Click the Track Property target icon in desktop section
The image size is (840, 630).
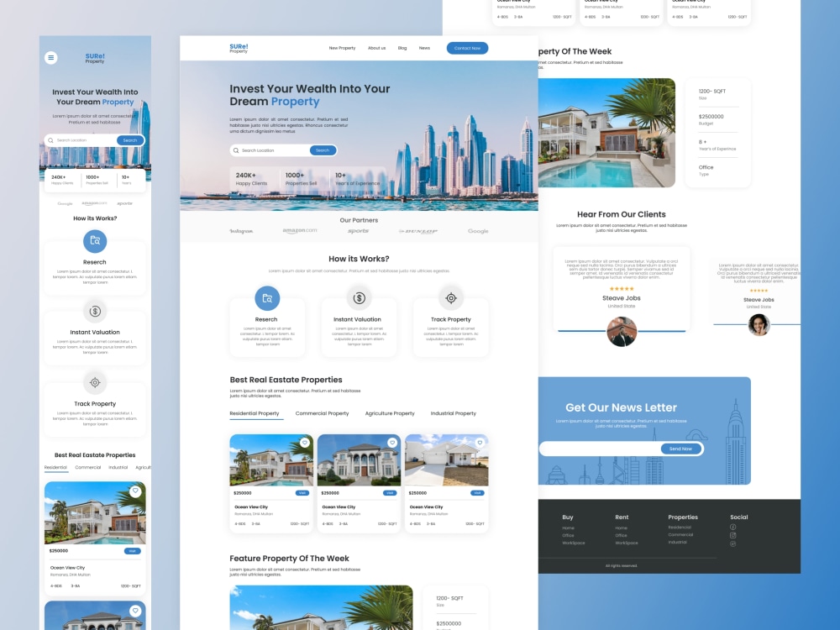[451, 298]
